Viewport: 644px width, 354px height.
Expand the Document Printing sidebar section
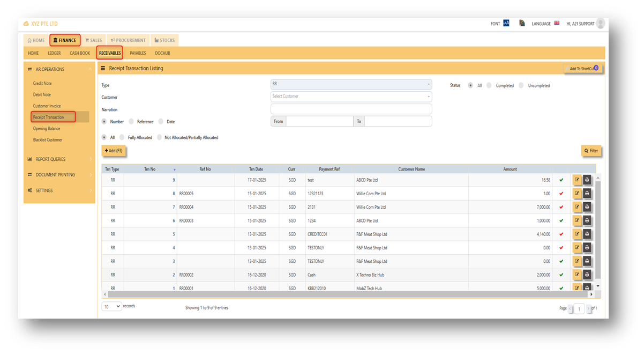[x=59, y=175]
